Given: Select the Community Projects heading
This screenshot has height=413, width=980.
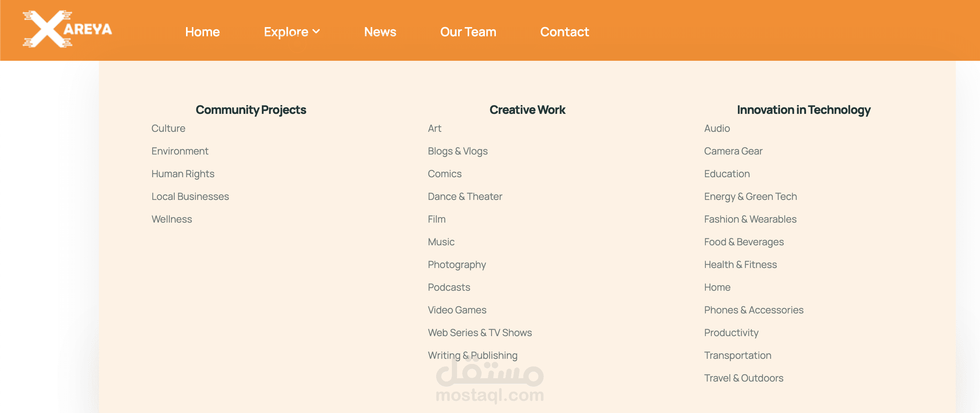Looking at the screenshot, I should coord(251,109).
